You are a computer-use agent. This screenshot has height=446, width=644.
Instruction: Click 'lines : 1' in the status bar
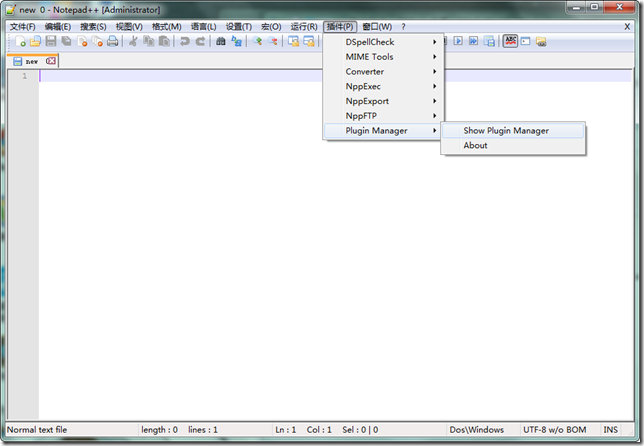pos(203,430)
